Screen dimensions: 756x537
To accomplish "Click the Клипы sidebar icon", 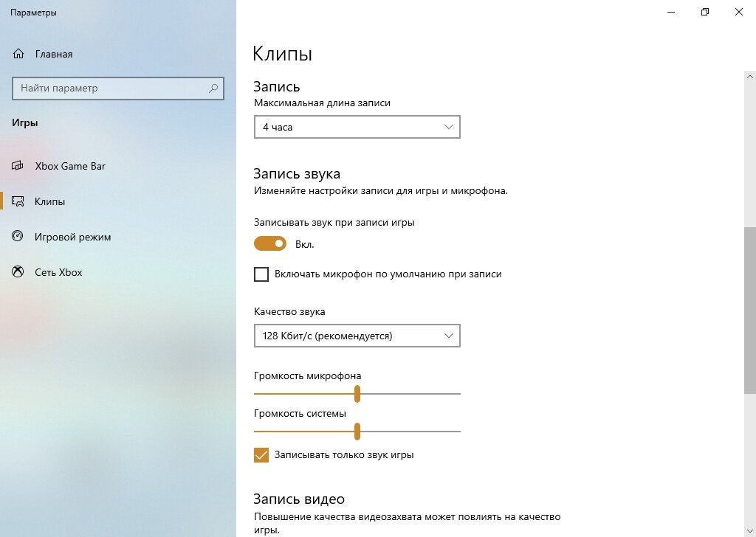I will (18, 201).
